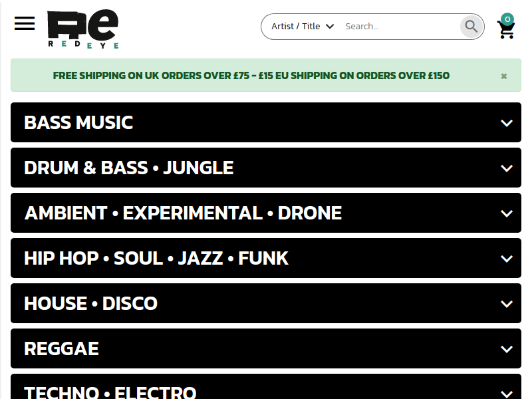Expand the Drum & Bass • Jungle chevron

pos(507,168)
